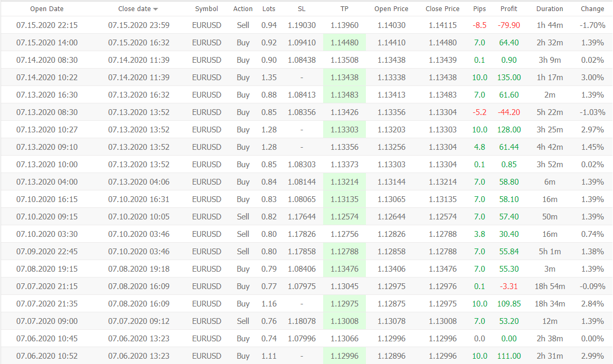Select the 128.00 profit value
The height and width of the screenshot is (364, 613).
[x=508, y=129]
